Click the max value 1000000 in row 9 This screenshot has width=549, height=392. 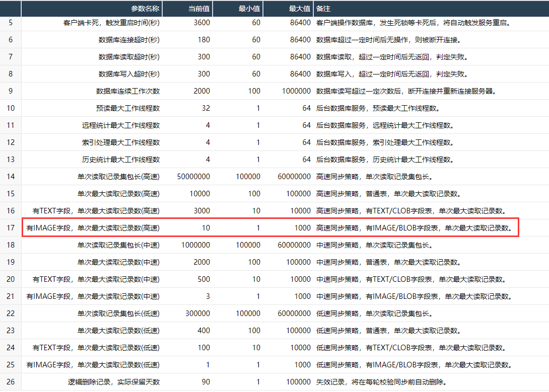click(297, 91)
